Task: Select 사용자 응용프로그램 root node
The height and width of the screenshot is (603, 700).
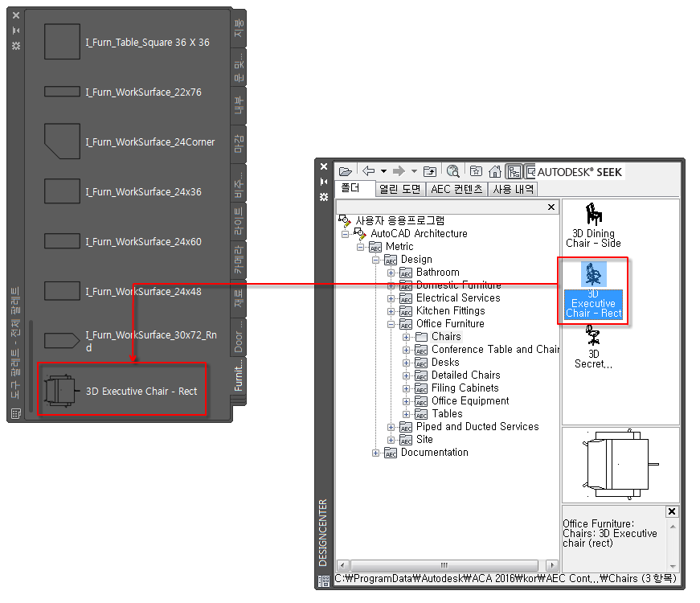Action: (391, 220)
